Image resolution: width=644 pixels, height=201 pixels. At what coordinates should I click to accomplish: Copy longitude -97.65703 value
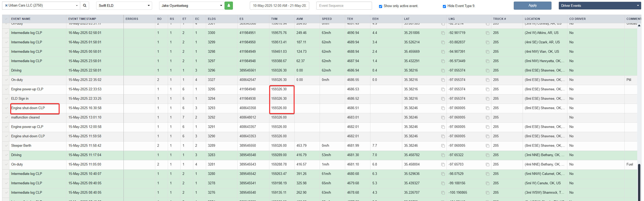point(487,164)
